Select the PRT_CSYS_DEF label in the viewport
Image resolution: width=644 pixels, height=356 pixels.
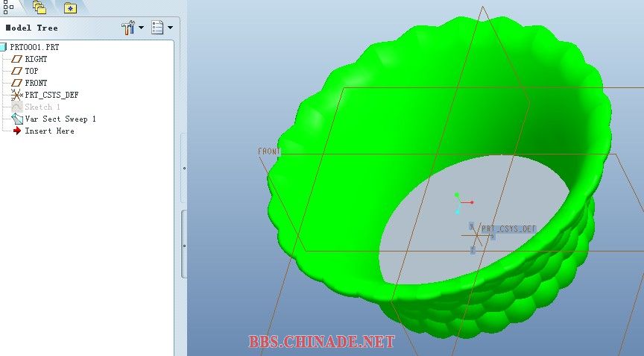click(508, 229)
